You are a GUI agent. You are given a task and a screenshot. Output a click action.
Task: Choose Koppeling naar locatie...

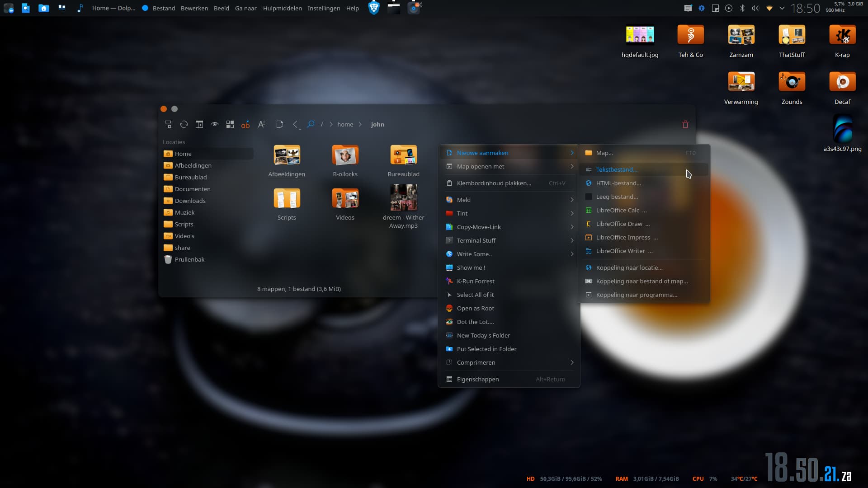pos(644,267)
